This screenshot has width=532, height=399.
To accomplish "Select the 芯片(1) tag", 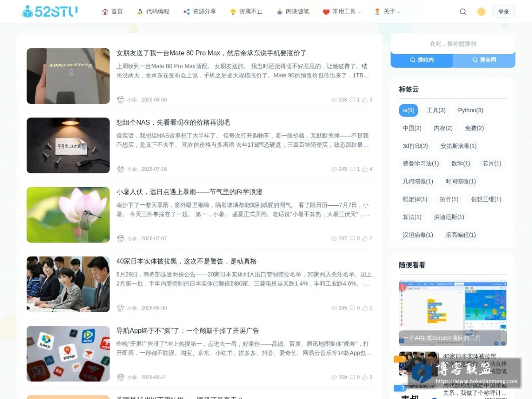I will coord(492,164).
